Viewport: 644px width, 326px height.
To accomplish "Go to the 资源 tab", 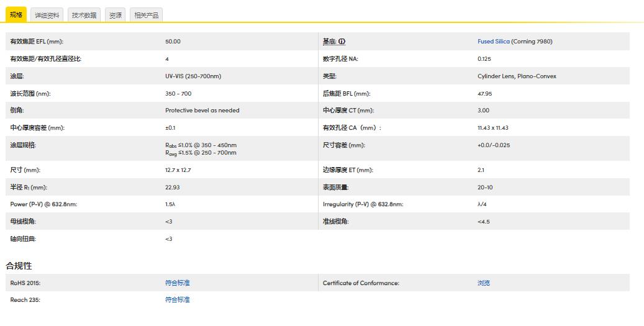I will 116,16.
